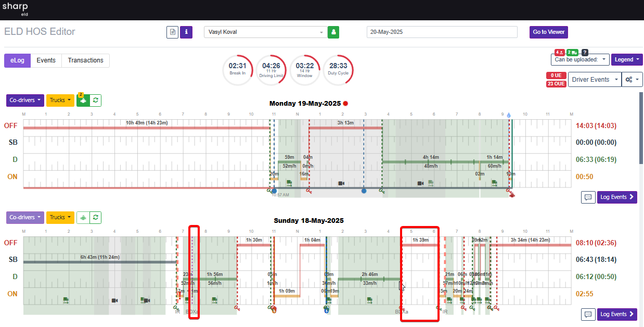The height and width of the screenshot is (327, 644).
Task: Click the 0 UE badge
Action: 557,76
